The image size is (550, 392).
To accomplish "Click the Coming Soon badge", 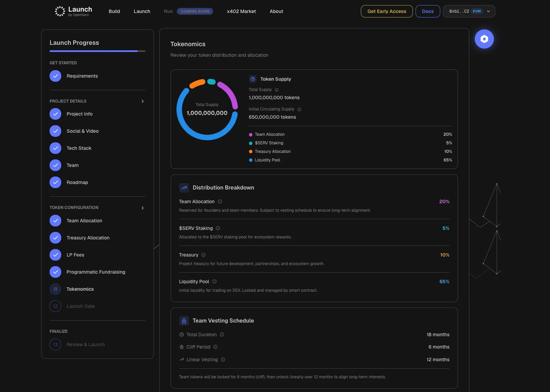I will tap(195, 11).
